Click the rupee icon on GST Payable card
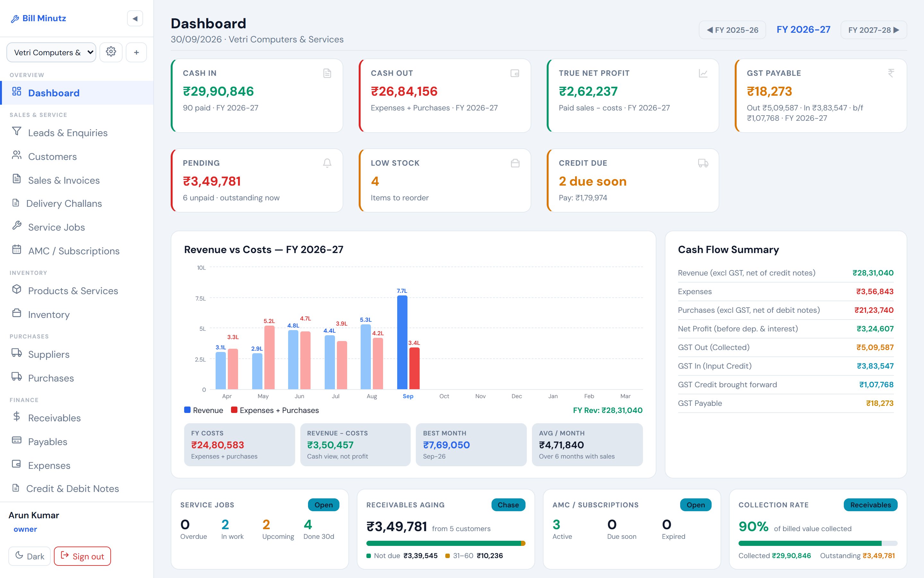This screenshot has height=578, width=924. [891, 73]
